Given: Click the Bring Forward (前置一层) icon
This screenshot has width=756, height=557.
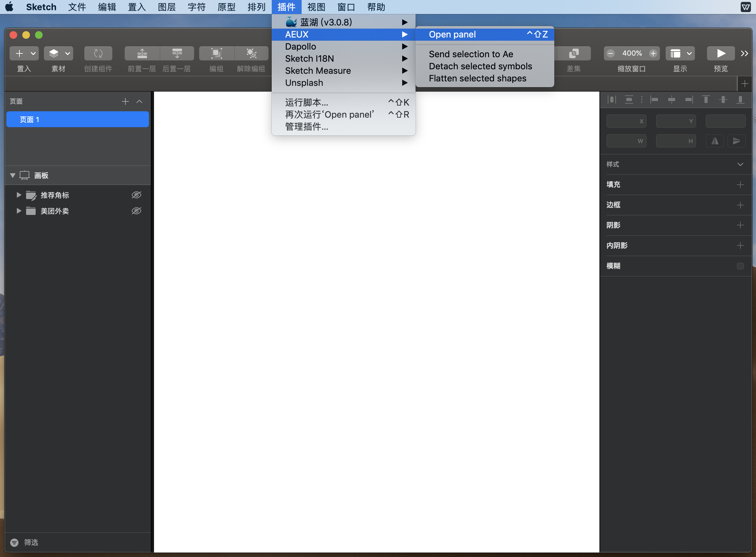Looking at the screenshot, I should pyautogui.click(x=142, y=53).
